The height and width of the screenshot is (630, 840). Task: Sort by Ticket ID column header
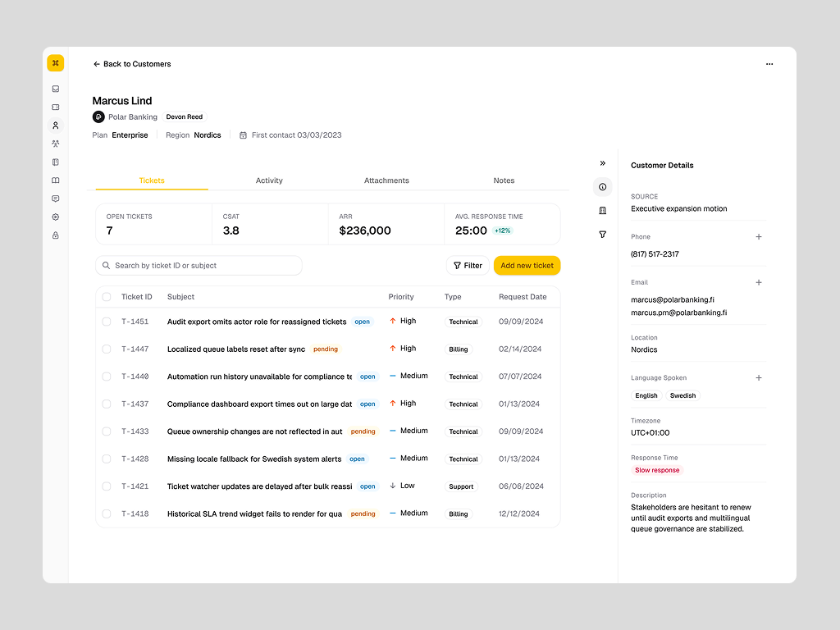click(x=137, y=297)
